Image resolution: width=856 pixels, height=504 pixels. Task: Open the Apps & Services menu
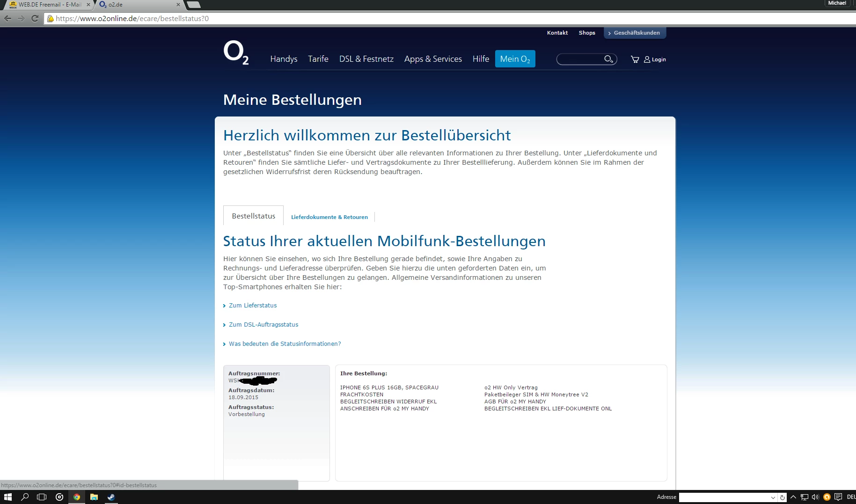433,59
